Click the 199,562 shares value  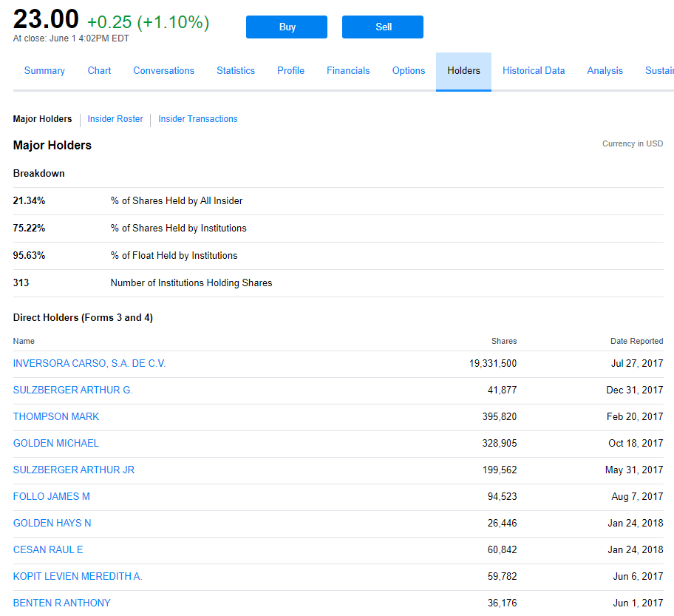[500, 470]
